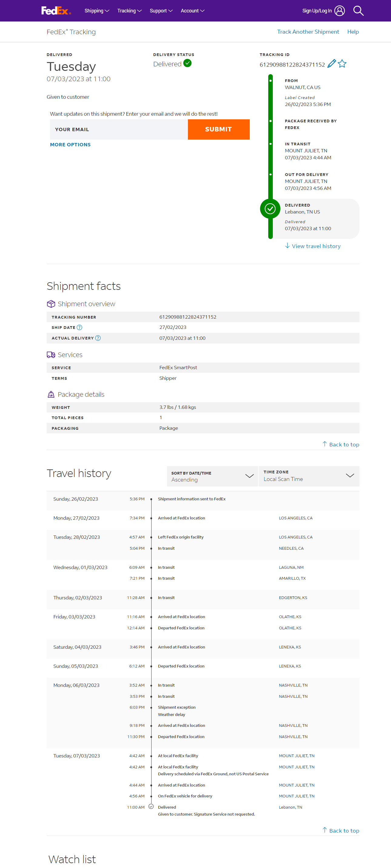Open the Support menu
The height and width of the screenshot is (868, 391).
(x=161, y=11)
